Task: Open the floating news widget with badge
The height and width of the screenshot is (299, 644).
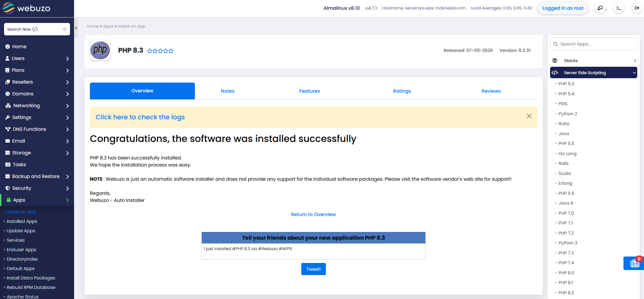Action: click(634, 263)
